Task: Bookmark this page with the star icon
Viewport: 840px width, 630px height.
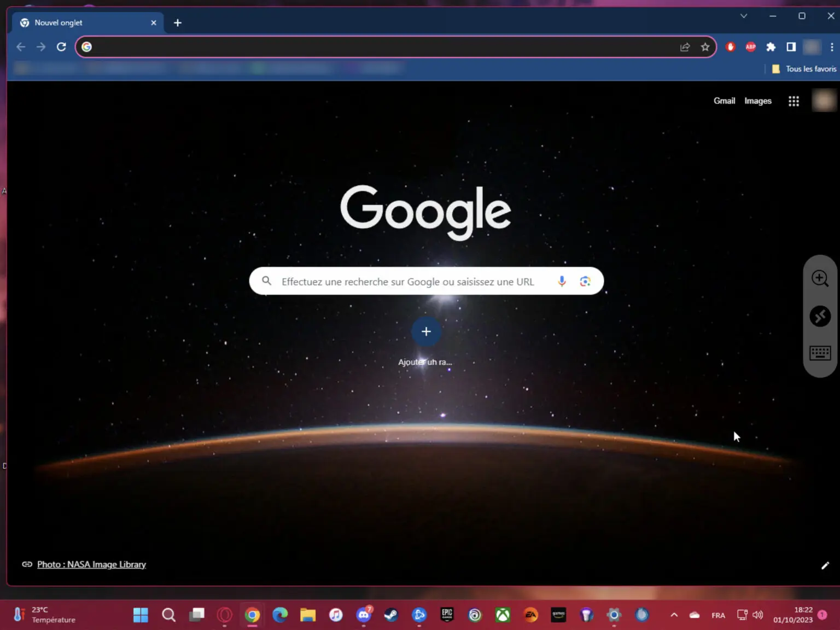Action: point(705,47)
